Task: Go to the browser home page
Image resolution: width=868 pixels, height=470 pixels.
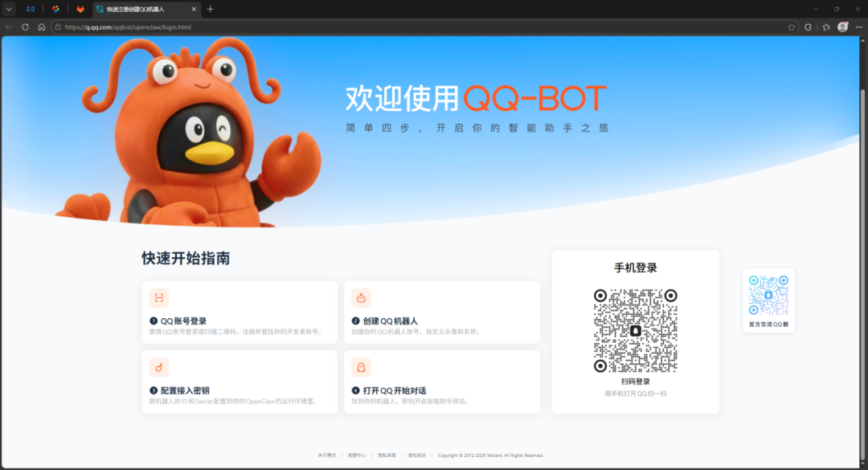Action: tap(42, 27)
